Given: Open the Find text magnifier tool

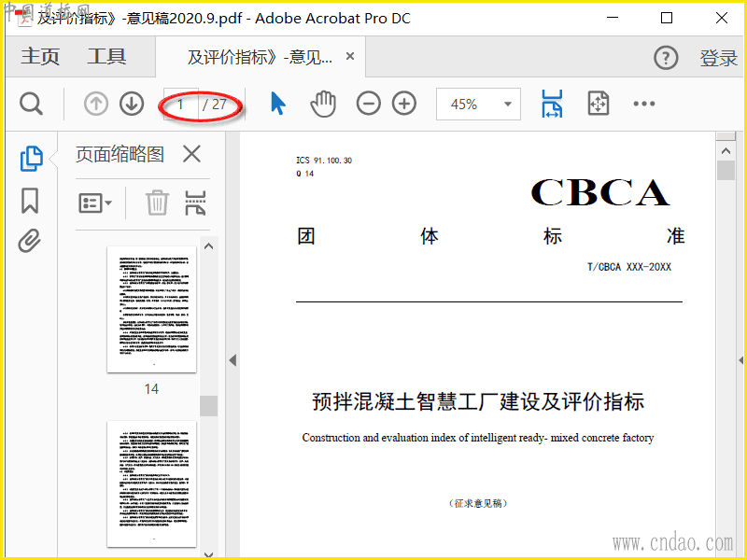Looking at the screenshot, I should [x=32, y=104].
